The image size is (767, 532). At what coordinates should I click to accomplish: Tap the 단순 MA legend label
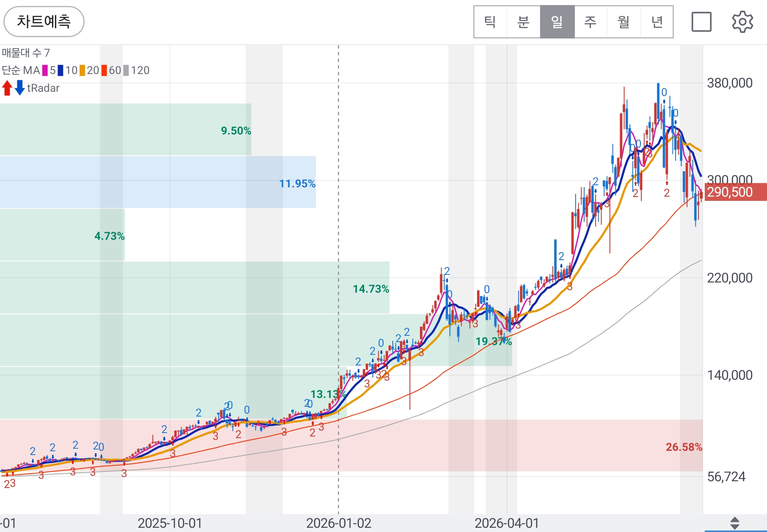pos(21,70)
